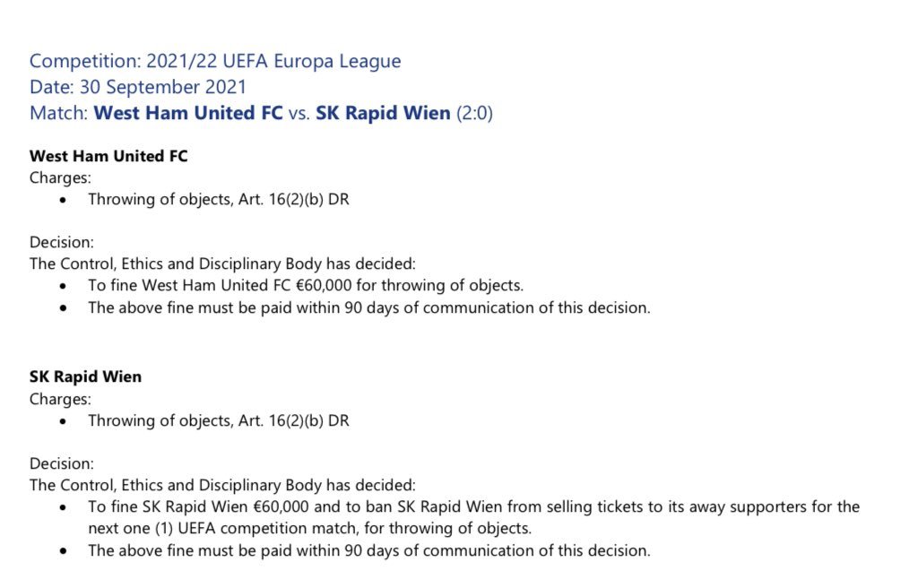Click the next one (1) UEFA competition match line
Screen dimensions: 901x588
point(309,528)
